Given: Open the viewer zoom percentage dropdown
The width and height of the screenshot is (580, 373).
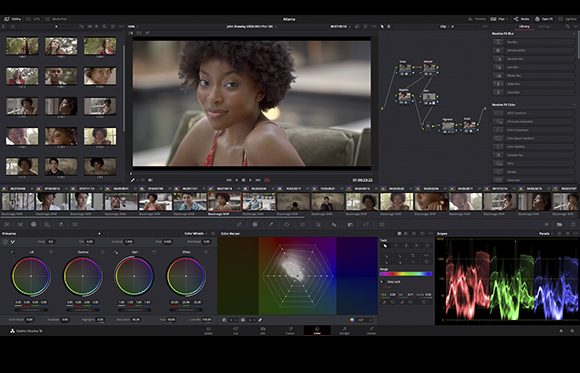Looking at the screenshot, I should (x=133, y=27).
